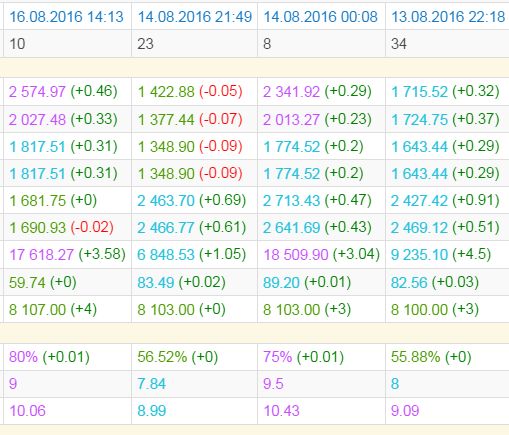Click the value 9.09
509x435 pixels.
click(405, 411)
